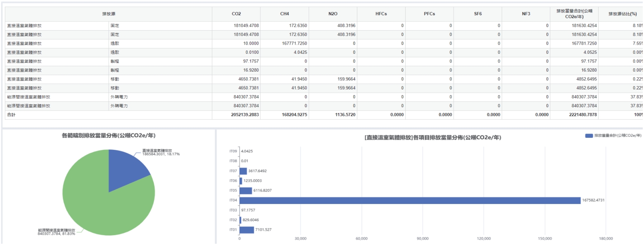The height and width of the screenshot is (245, 644).
Task: Select the CH4 cell reading 167771.7250
Action: pyautogui.click(x=285, y=43)
